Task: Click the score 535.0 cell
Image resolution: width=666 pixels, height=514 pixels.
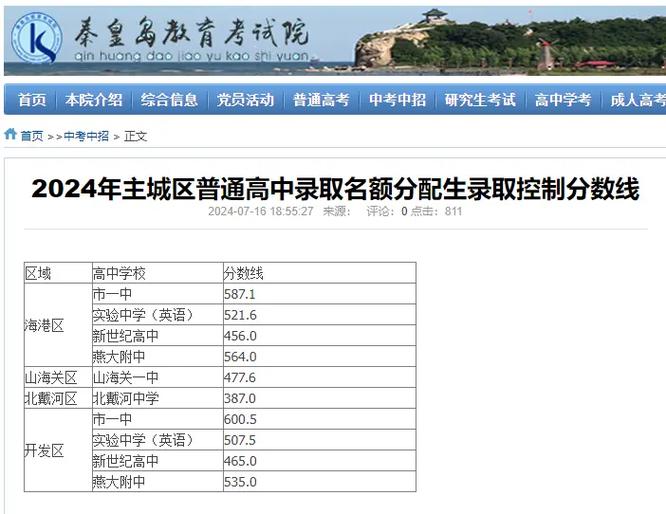Action: click(x=319, y=481)
